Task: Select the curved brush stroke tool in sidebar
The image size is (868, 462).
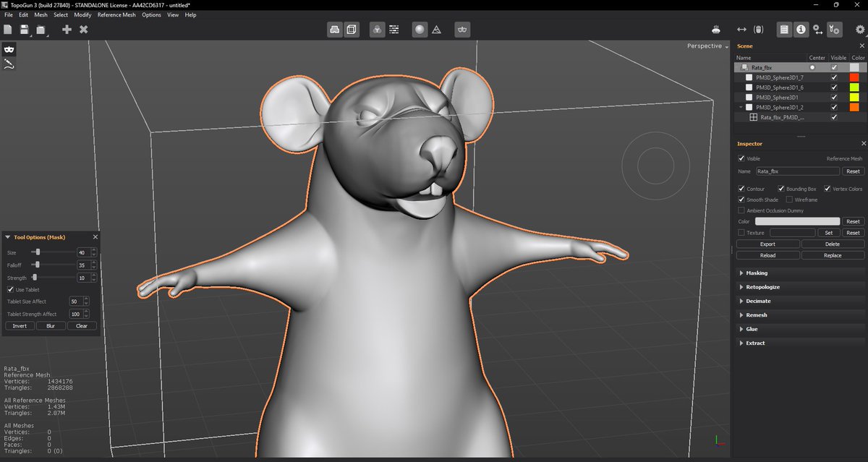Action: click(x=9, y=64)
